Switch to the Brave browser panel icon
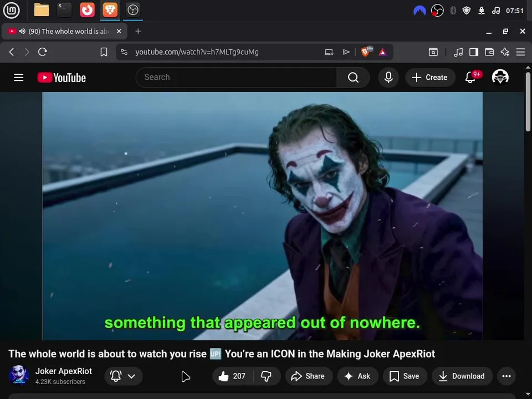 110,10
